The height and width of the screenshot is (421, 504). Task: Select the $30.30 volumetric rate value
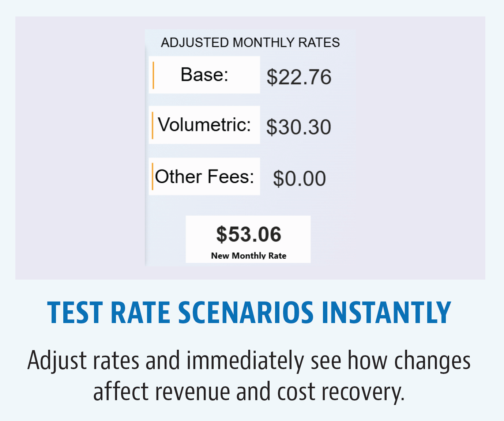point(298,127)
